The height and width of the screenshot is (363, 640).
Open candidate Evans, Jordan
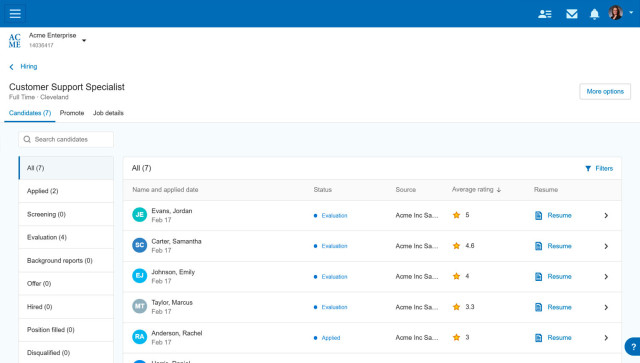coord(171,211)
